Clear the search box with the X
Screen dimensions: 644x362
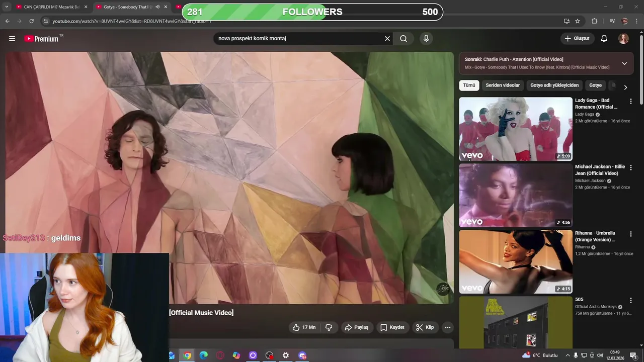[387, 39]
